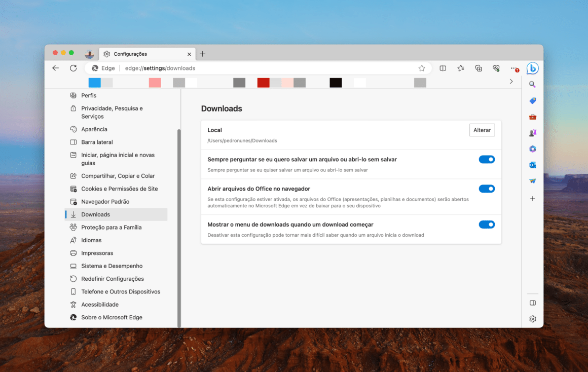The width and height of the screenshot is (588, 372).
Task: Open Browser Essentials from the toolbar
Action: pyautogui.click(x=496, y=67)
